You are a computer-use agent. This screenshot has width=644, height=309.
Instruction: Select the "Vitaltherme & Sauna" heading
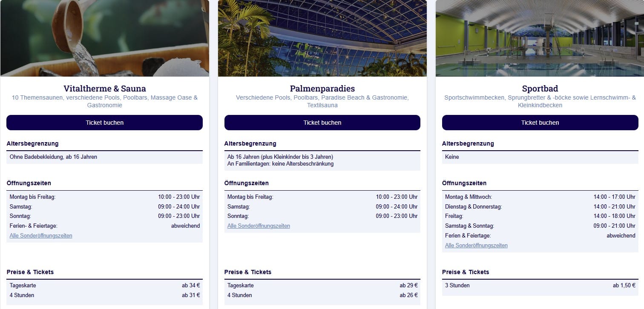(104, 89)
